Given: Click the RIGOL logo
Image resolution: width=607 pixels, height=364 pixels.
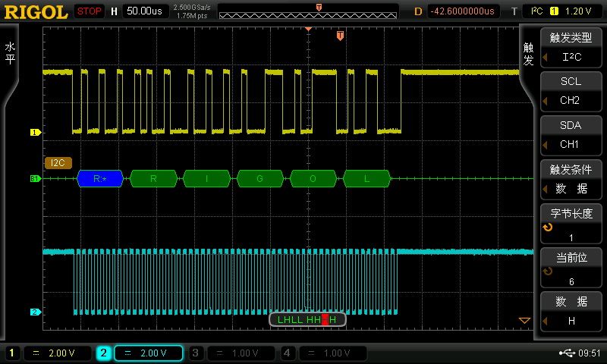Looking at the screenshot, I should pyautogui.click(x=35, y=11).
